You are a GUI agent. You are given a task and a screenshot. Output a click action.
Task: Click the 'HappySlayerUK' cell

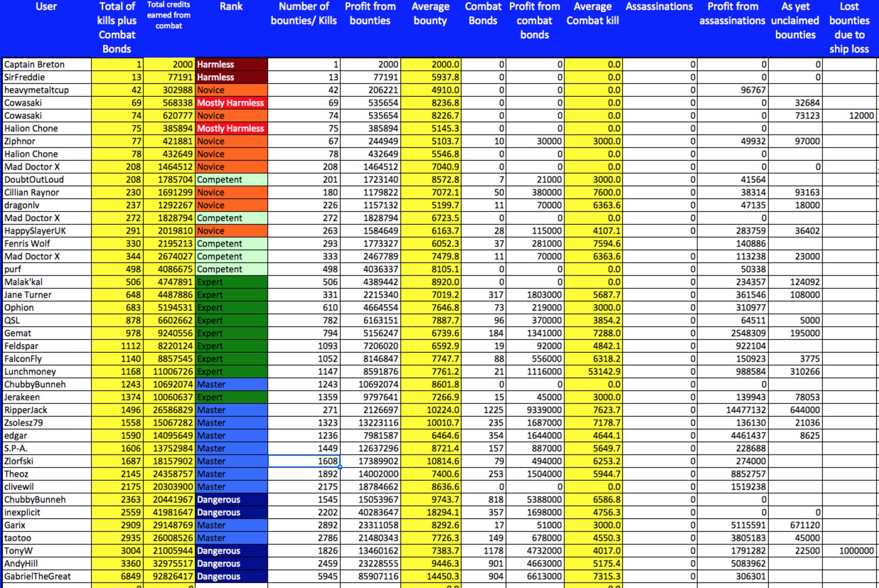[x=46, y=231]
